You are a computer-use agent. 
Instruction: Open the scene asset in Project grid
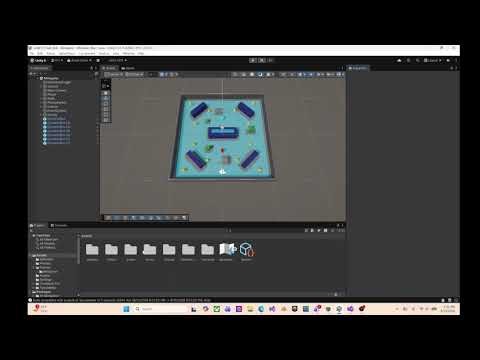tap(227, 251)
